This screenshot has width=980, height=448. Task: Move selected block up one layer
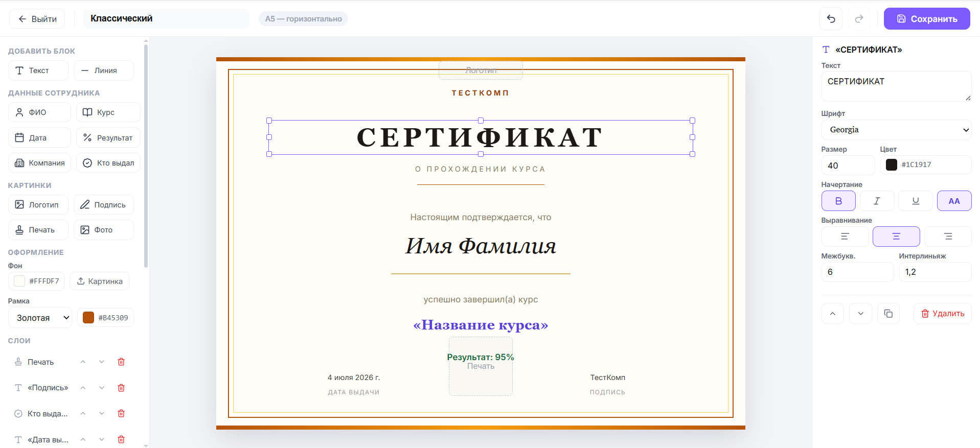coord(833,314)
